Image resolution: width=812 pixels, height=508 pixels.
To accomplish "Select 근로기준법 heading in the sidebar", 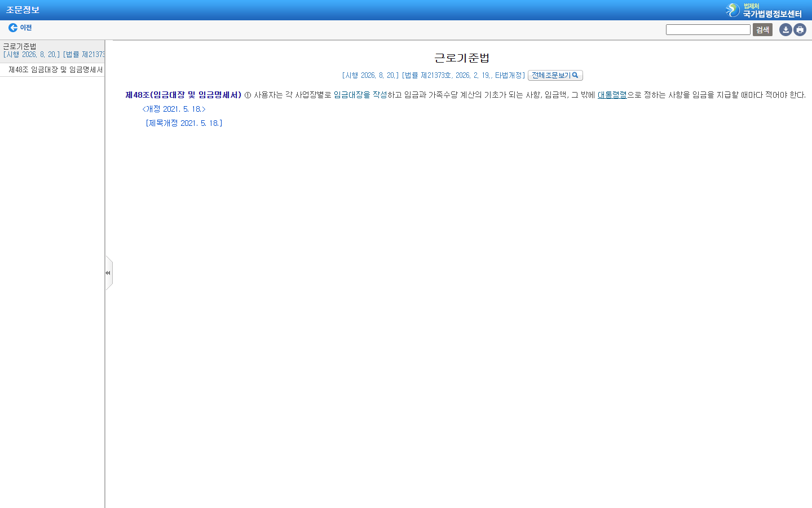I will point(20,46).
